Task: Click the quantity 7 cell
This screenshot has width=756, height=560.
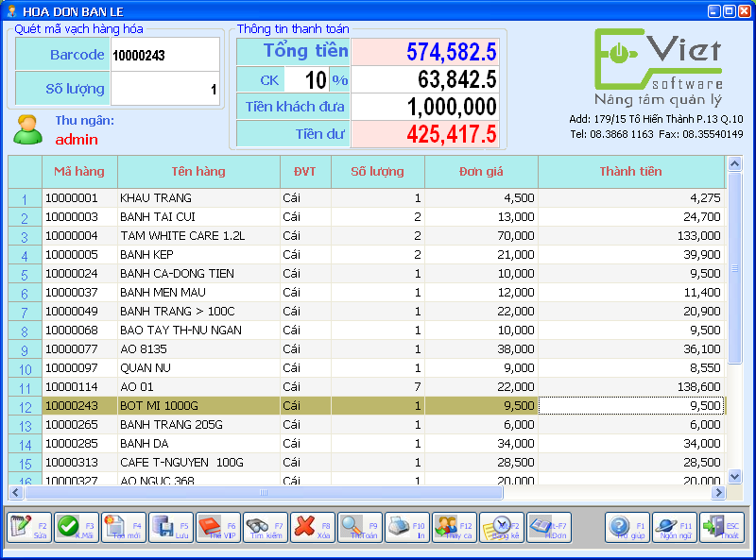Action: pos(377,387)
